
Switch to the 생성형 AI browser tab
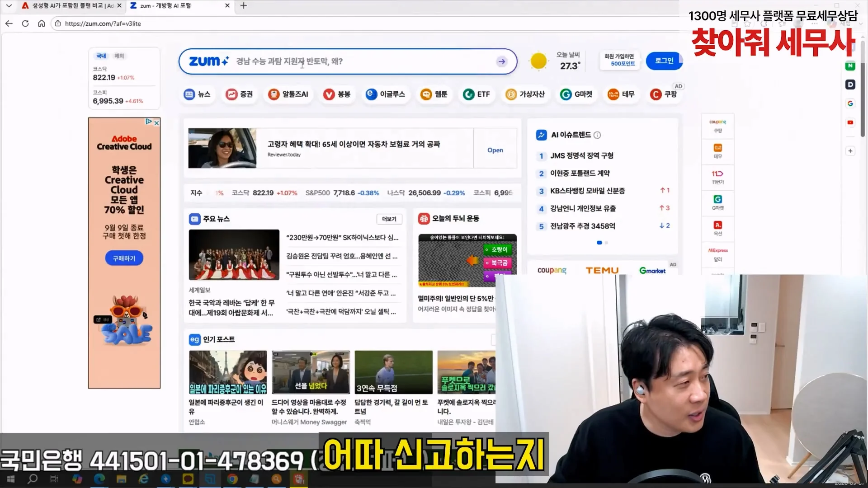pyautogui.click(x=68, y=6)
